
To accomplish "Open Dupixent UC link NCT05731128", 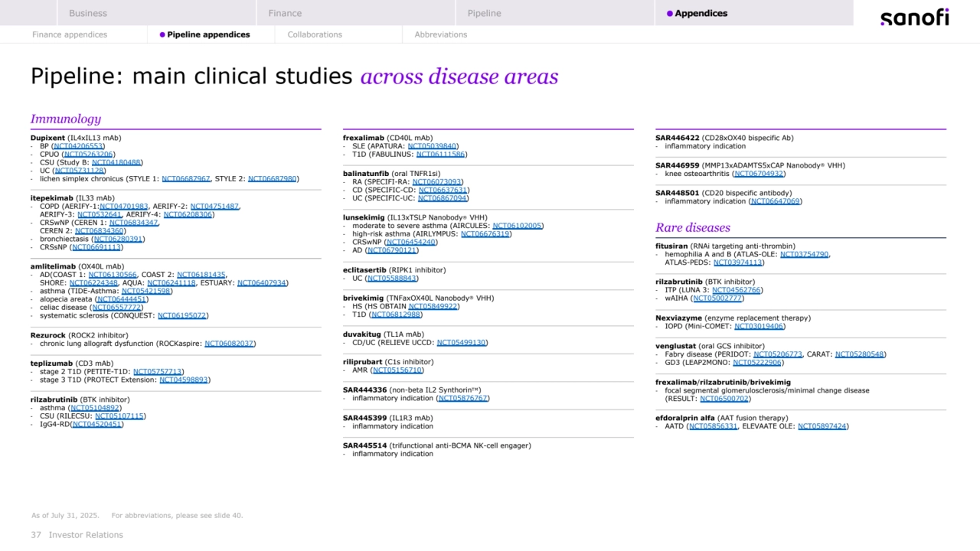I will click(x=80, y=171).
